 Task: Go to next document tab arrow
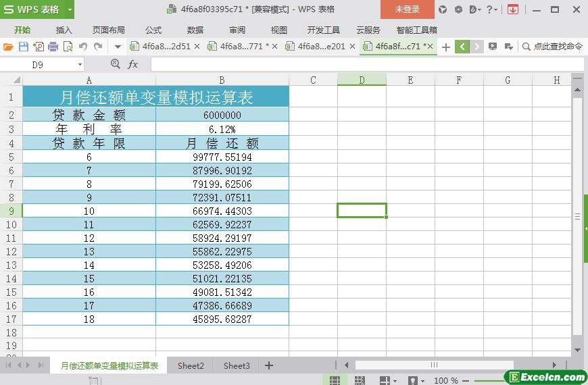pyautogui.click(x=476, y=47)
